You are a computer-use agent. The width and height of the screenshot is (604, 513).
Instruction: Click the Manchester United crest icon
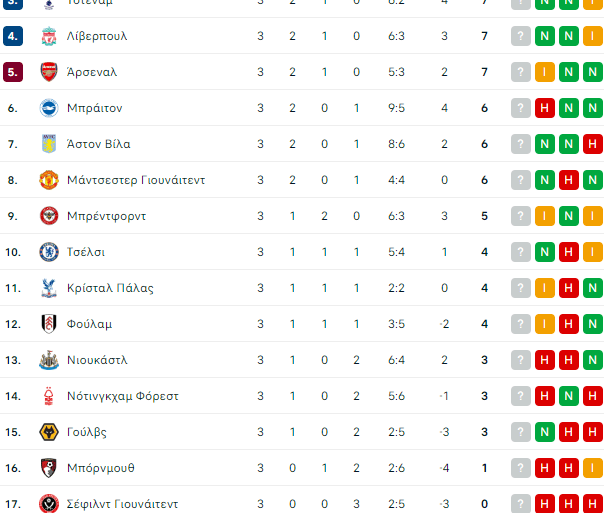(49, 180)
